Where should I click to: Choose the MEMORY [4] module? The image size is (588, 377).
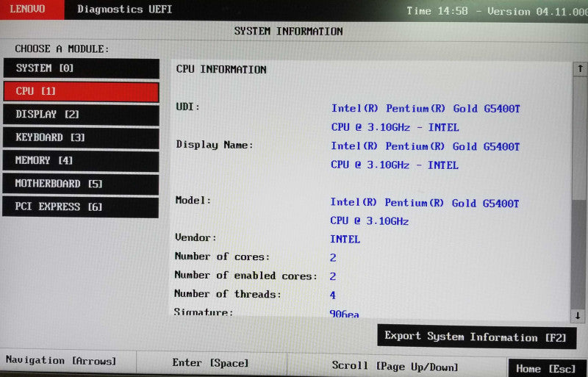pyautogui.click(x=81, y=161)
